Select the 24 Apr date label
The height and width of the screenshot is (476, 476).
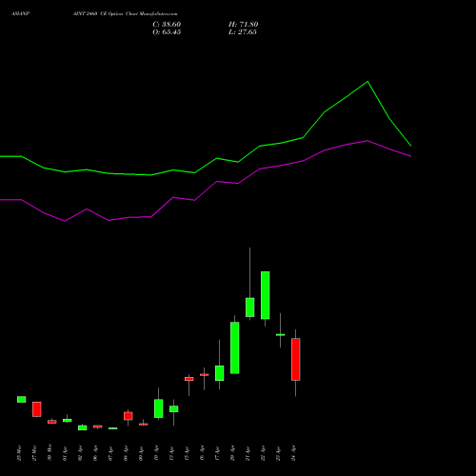293,454
